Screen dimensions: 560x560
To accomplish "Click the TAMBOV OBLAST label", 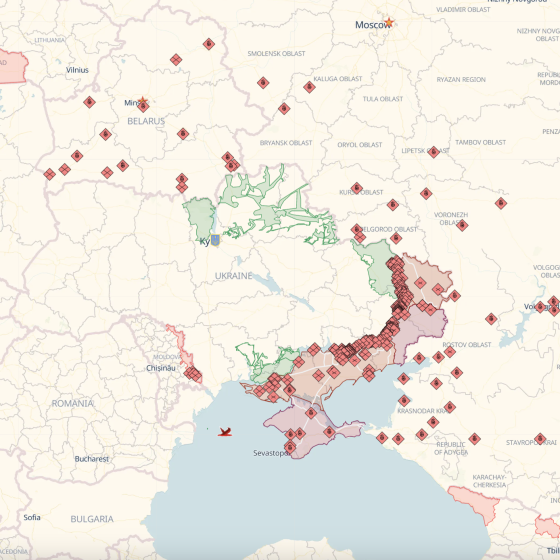I will (480, 142).
